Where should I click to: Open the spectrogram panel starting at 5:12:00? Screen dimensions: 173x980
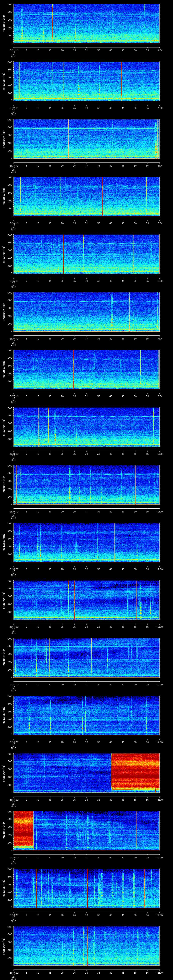86,657
